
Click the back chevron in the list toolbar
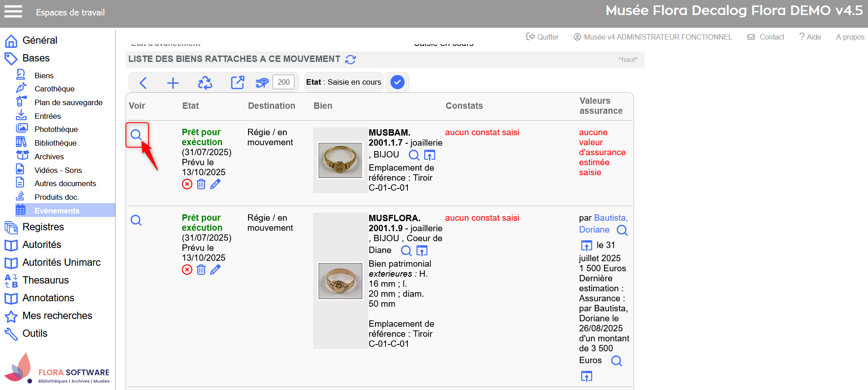click(143, 83)
